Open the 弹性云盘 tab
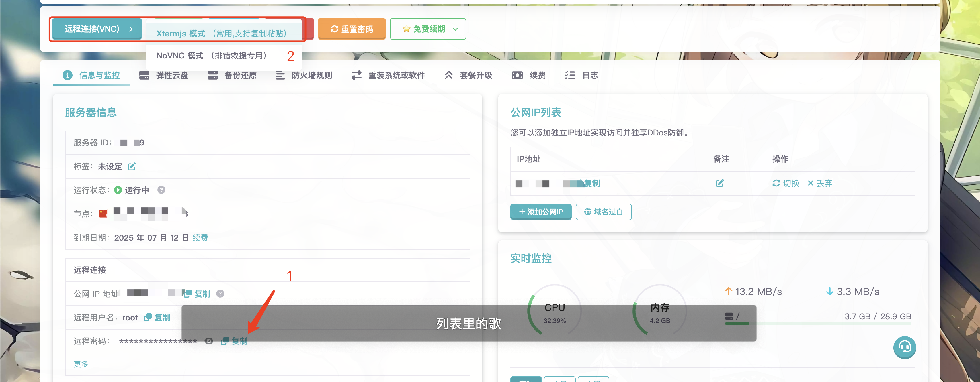This screenshot has width=980, height=382. coord(164,75)
